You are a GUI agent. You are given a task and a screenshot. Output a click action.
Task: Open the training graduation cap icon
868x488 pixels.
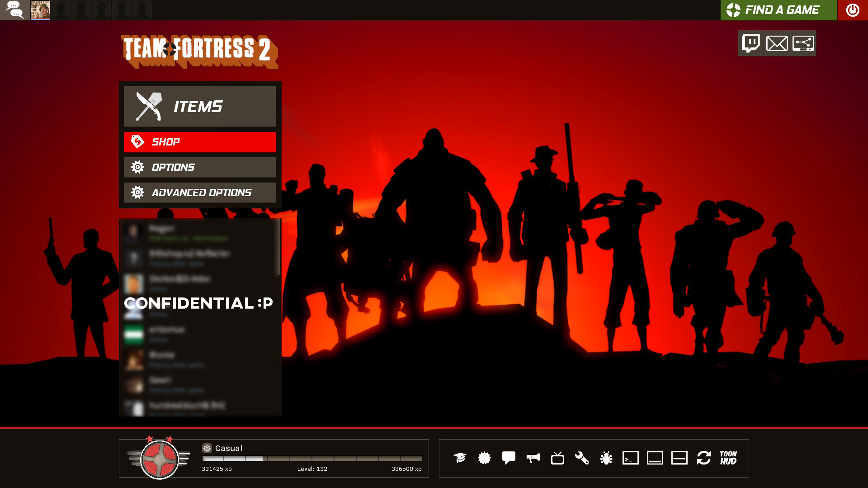tap(460, 458)
